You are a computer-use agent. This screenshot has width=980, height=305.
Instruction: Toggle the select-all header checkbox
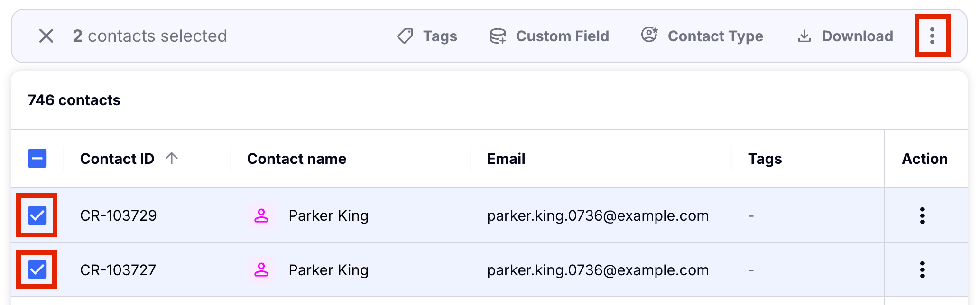coord(37,158)
